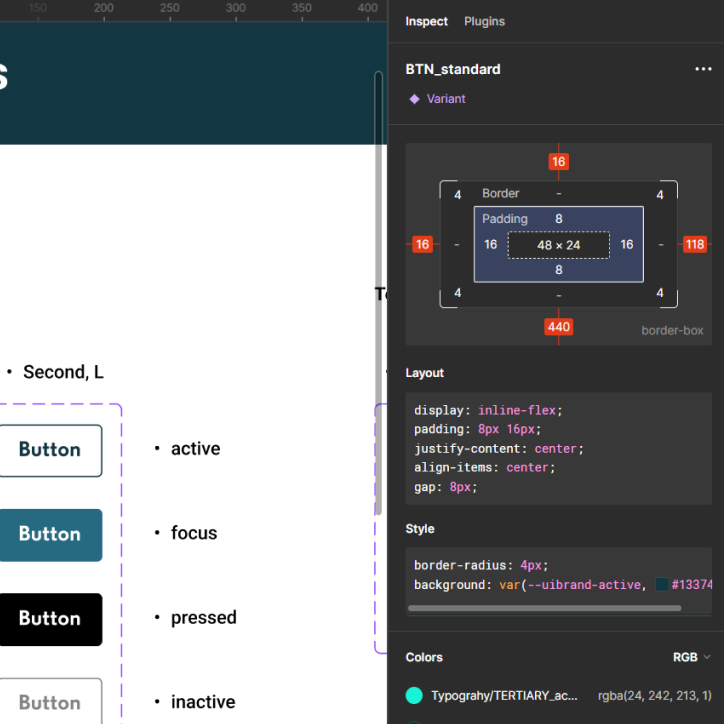Click the right spacing value 118 badge
The width and height of the screenshot is (724, 724).
tap(694, 244)
